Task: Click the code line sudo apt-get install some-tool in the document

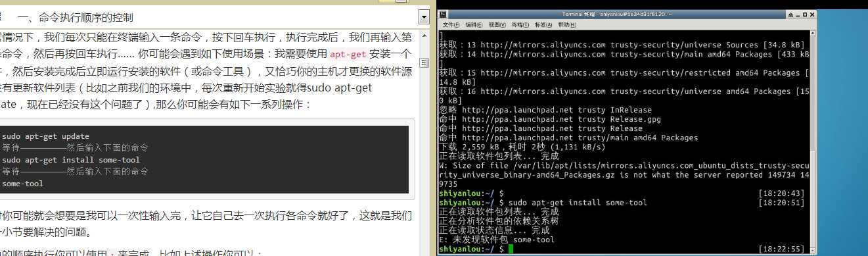Action: coord(71,160)
